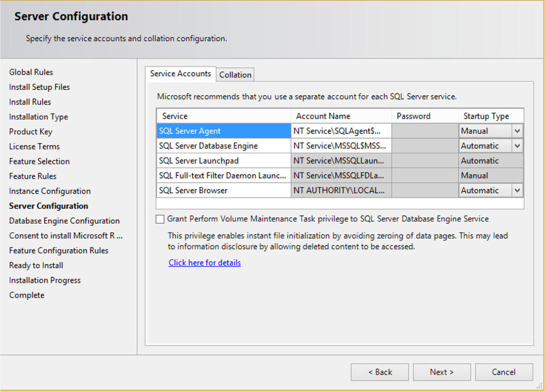Cancel the setup wizard
The width and height of the screenshot is (545, 392).
[504, 372]
